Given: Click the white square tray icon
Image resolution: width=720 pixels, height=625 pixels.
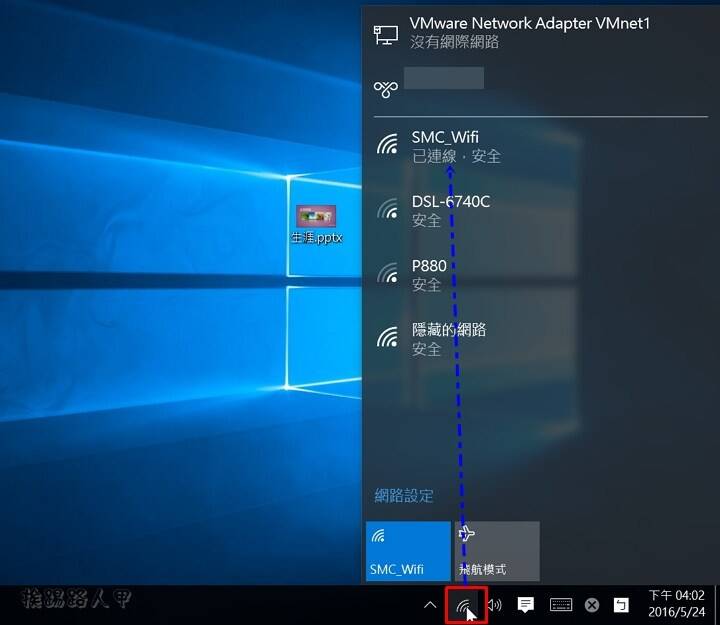Looking at the screenshot, I should click(x=621, y=605).
